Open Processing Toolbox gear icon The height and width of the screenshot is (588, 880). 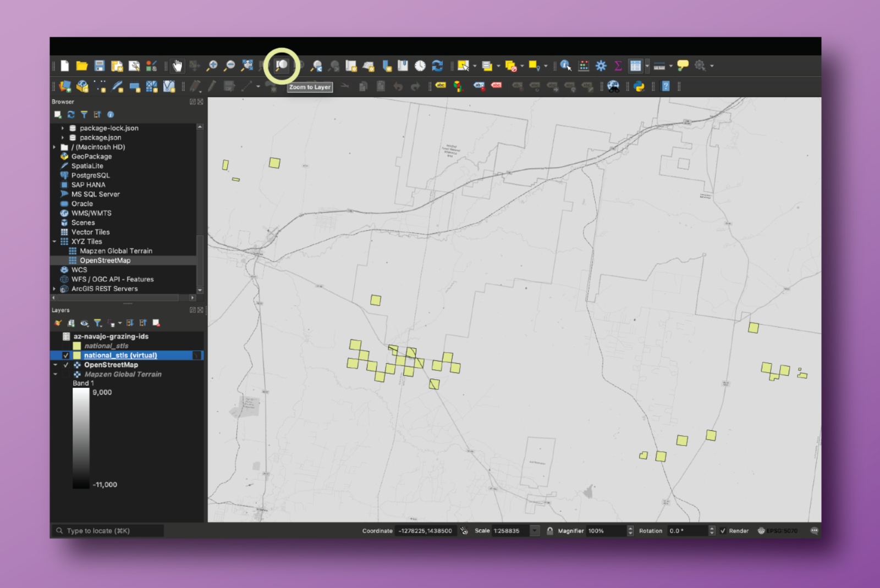[x=601, y=66]
